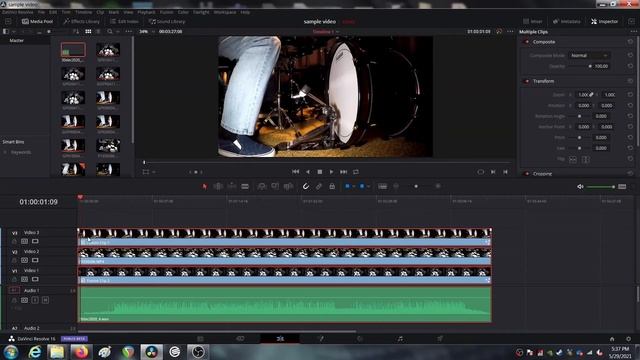This screenshot has height=360, width=640.
Task: Activate the Blade Edit Mode tool
Action: click(x=245, y=187)
